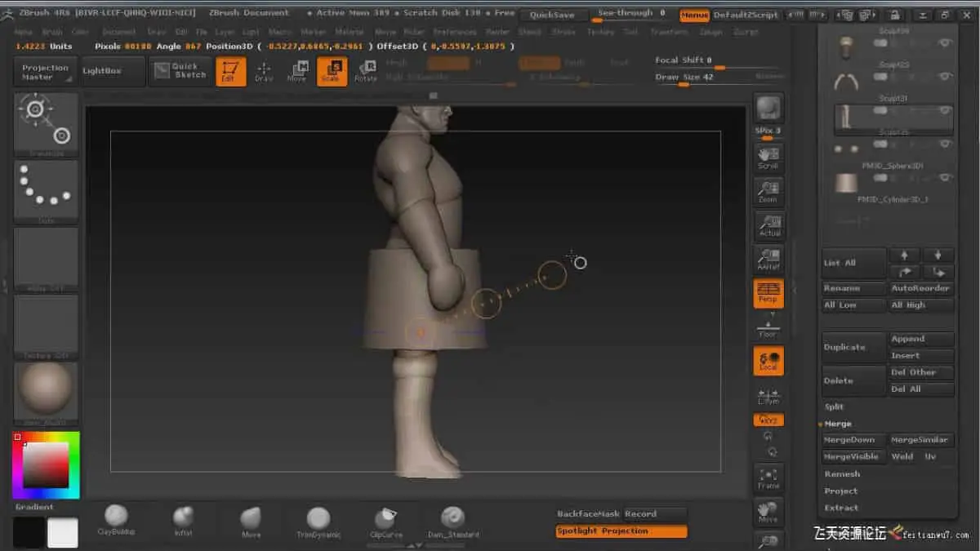Toggle Local transformation mode
980x551 pixels.
[768, 361]
